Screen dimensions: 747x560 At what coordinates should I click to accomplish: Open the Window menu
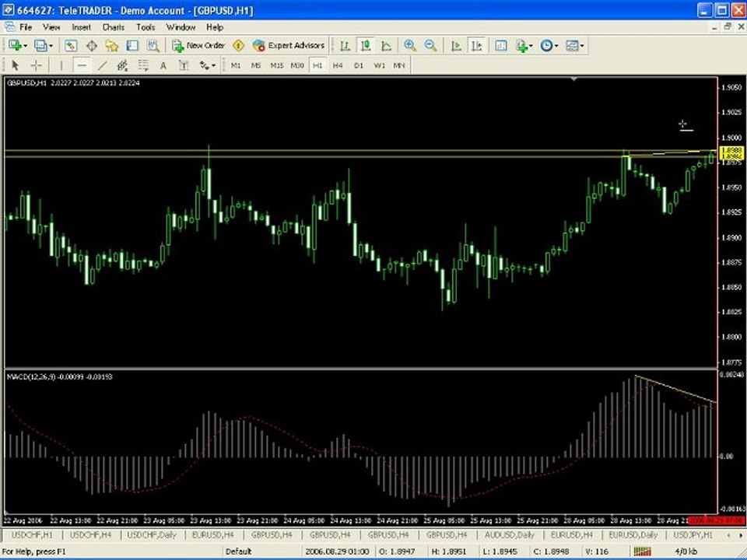click(181, 27)
